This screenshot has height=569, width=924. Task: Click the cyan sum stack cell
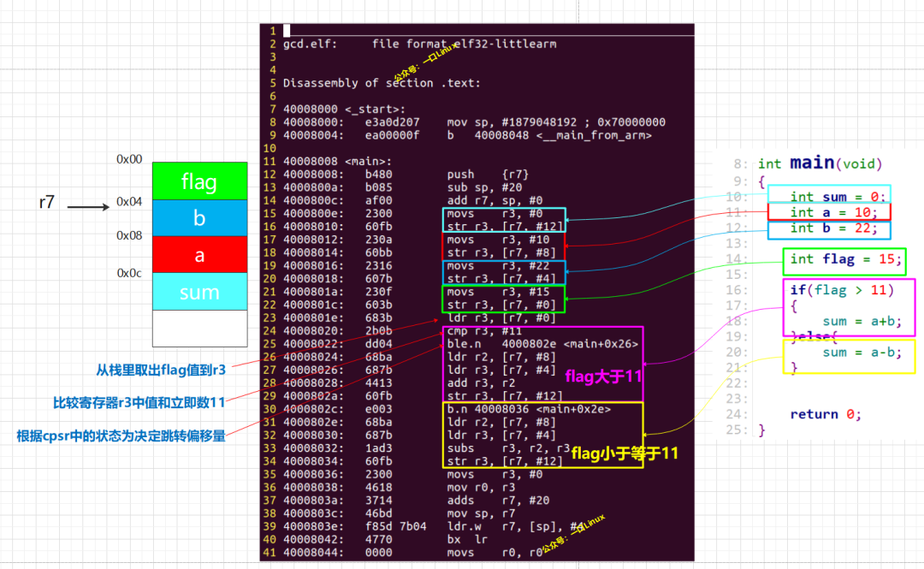(x=199, y=291)
